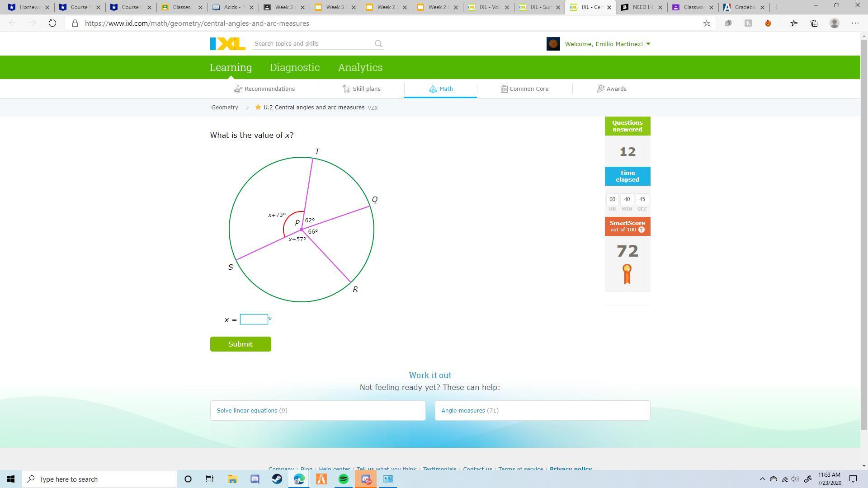Image resolution: width=868 pixels, height=488 pixels.
Task: Click the search magnifier icon
Action: tap(378, 44)
